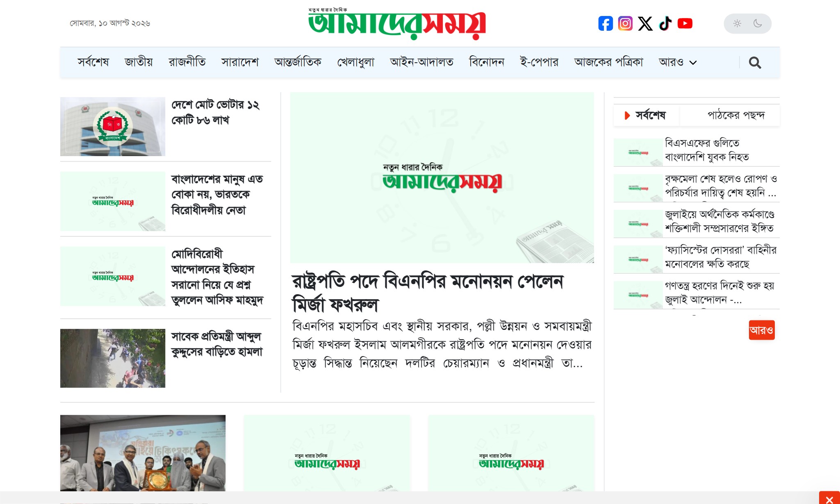Screen dimensions: 840x504
Task: Expand the আরও dropdown in navigation
Action: point(678,62)
